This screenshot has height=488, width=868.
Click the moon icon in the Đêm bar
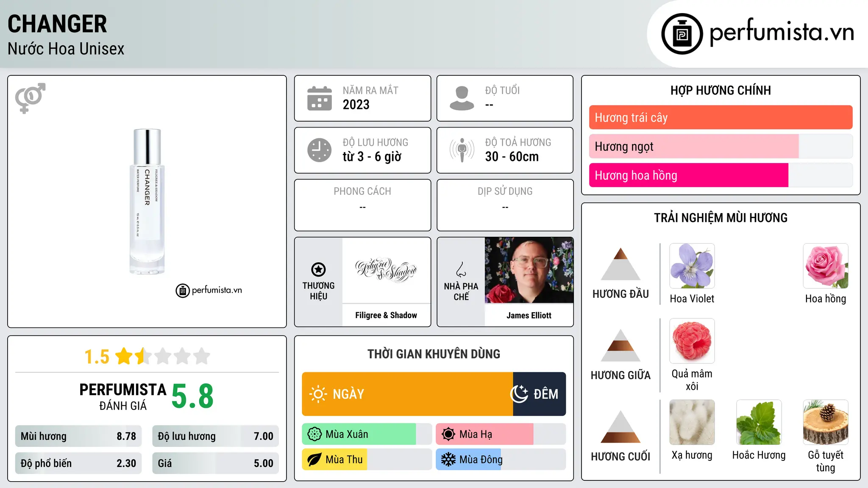click(519, 394)
